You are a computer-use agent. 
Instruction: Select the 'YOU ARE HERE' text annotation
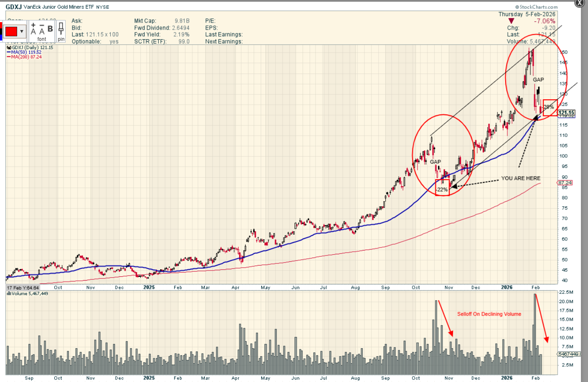(x=520, y=178)
